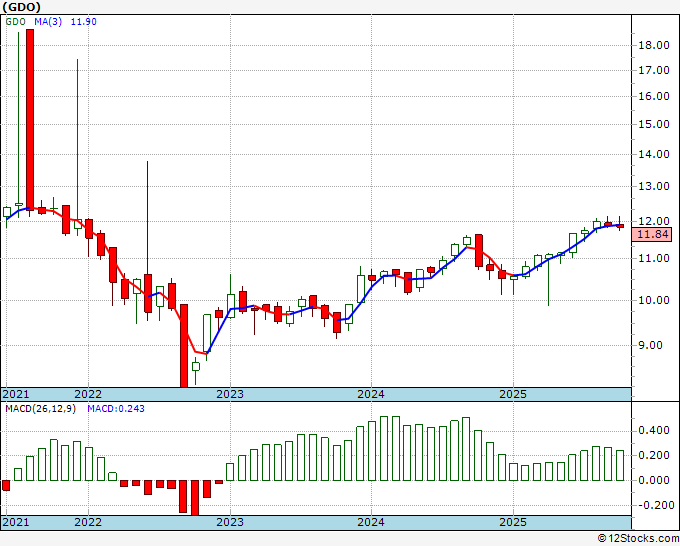Click the 0.200 MACD axis label
This screenshot has width=680, height=546.
click(654, 455)
